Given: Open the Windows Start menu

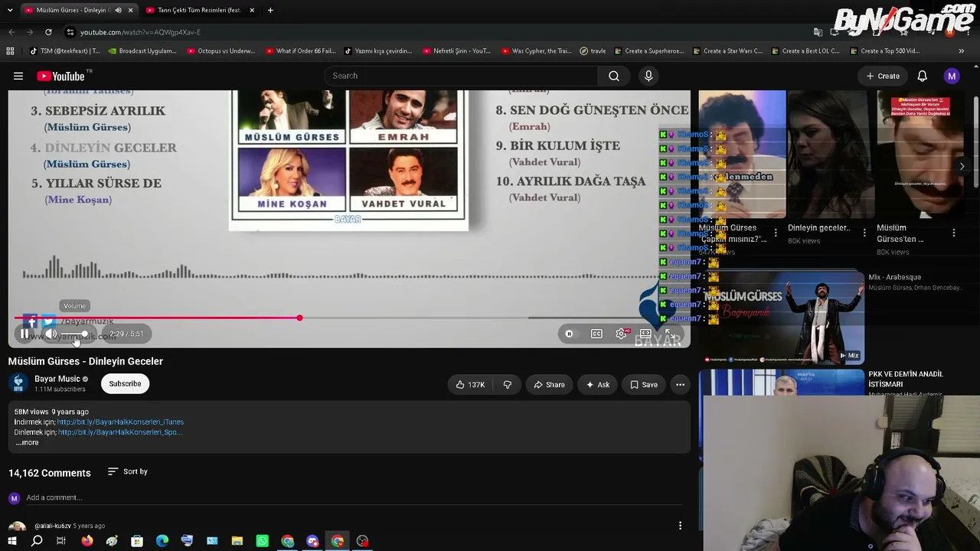Looking at the screenshot, I should (x=11, y=541).
